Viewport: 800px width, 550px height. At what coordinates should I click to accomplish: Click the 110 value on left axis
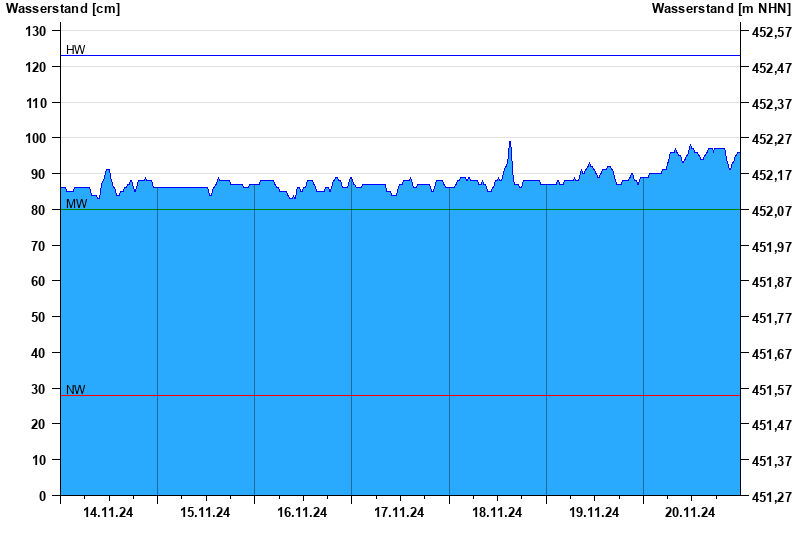pyautogui.click(x=35, y=103)
